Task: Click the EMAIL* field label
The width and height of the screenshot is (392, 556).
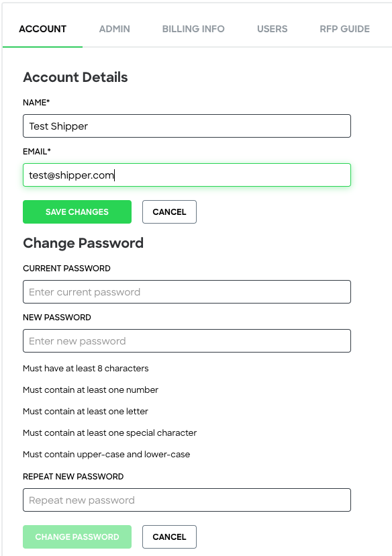Action: point(37,151)
